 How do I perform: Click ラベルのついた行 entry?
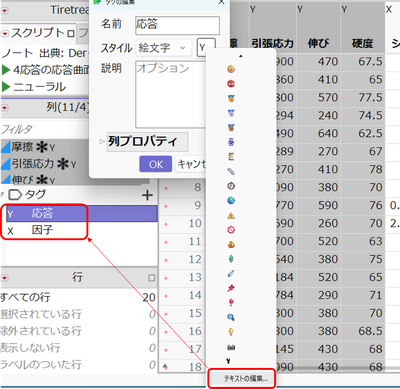[x=78, y=364]
